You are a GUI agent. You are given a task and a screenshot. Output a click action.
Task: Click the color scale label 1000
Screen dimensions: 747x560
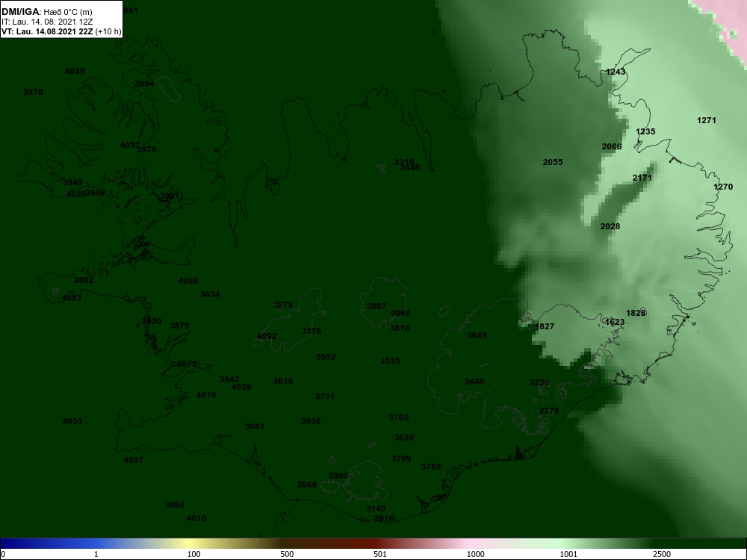[475, 554]
